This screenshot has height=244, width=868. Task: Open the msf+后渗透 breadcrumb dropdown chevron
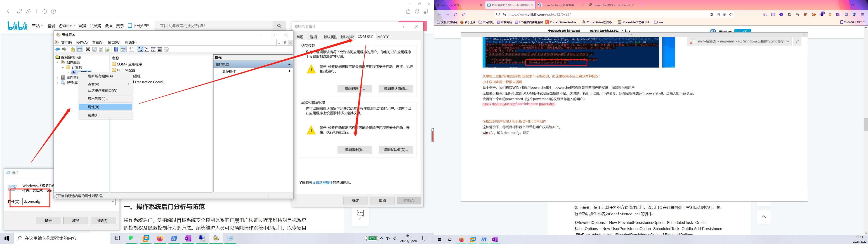coord(788,41)
